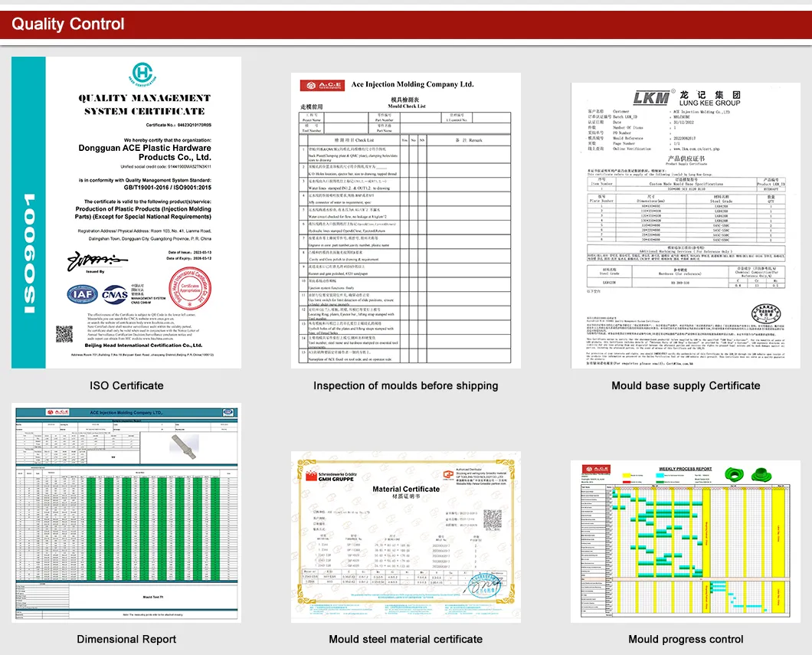Open the Lung Kee mould base certificate image
The height and width of the screenshot is (655, 812).
pyautogui.click(x=686, y=222)
